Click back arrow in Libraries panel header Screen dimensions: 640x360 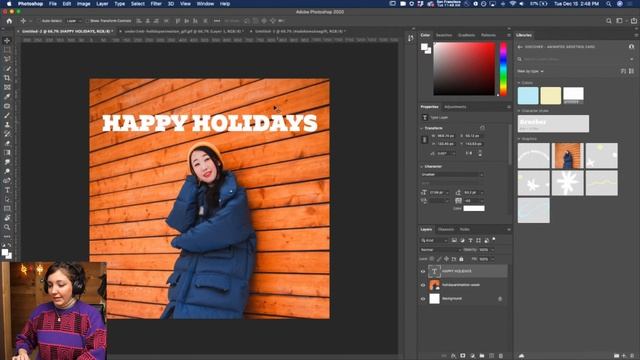click(520, 47)
